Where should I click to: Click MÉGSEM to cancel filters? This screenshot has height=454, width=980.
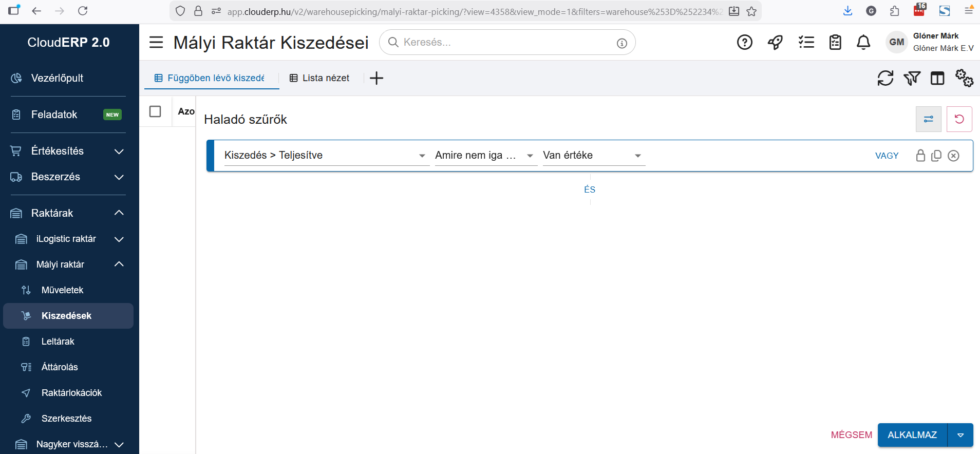coord(851,435)
